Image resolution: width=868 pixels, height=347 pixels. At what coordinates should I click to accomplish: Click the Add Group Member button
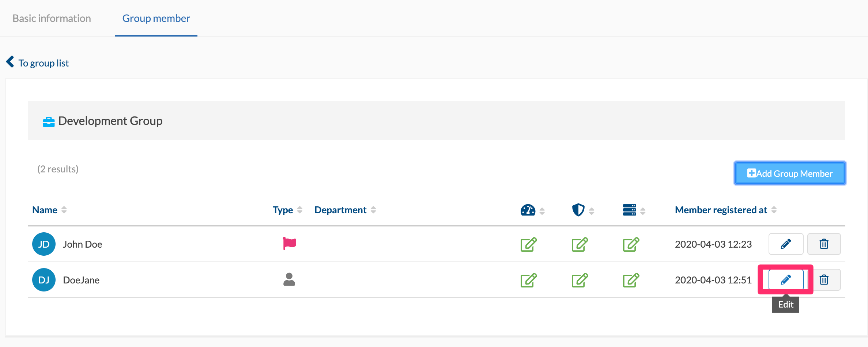(x=790, y=173)
